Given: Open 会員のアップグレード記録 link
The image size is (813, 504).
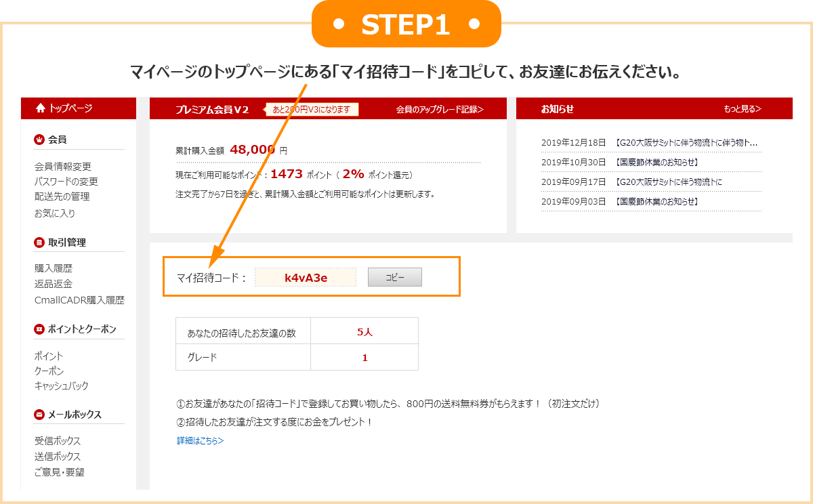Looking at the screenshot, I should click(x=440, y=109).
